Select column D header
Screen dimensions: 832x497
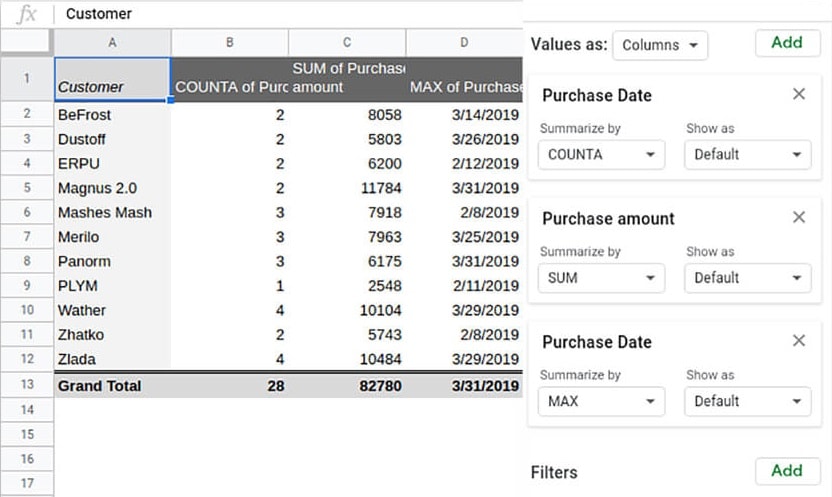pyautogui.click(x=464, y=42)
